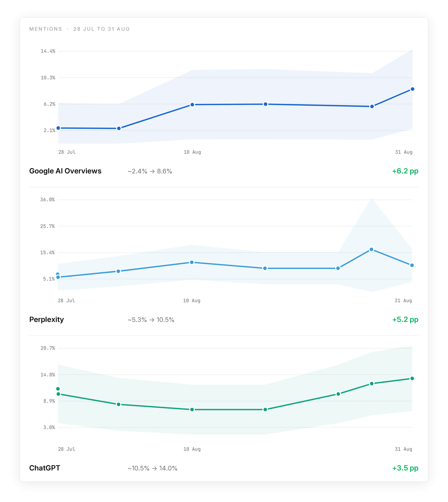Click the Google AI Overviews heading
Screen dimensions: 448x502
pyautogui.click(x=65, y=171)
